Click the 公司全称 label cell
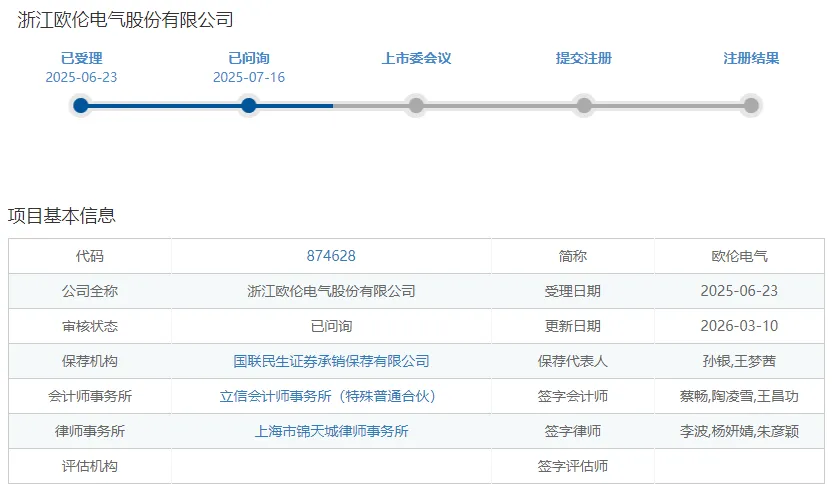Screen dimensions: 833x490 pyautogui.click(x=90, y=291)
